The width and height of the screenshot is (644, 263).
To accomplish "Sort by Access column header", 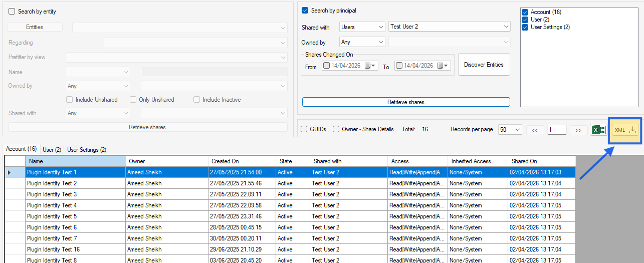I will click(418, 161).
